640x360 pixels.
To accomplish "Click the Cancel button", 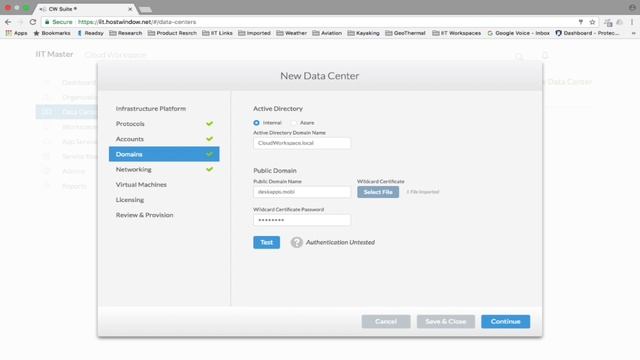I will coord(386,322).
